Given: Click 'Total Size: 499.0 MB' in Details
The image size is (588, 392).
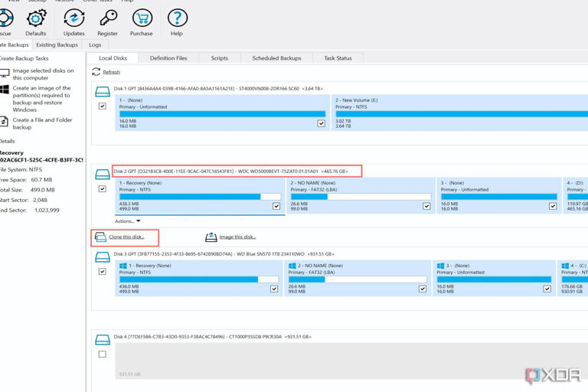Looking at the screenshot, I should point(27,190).
